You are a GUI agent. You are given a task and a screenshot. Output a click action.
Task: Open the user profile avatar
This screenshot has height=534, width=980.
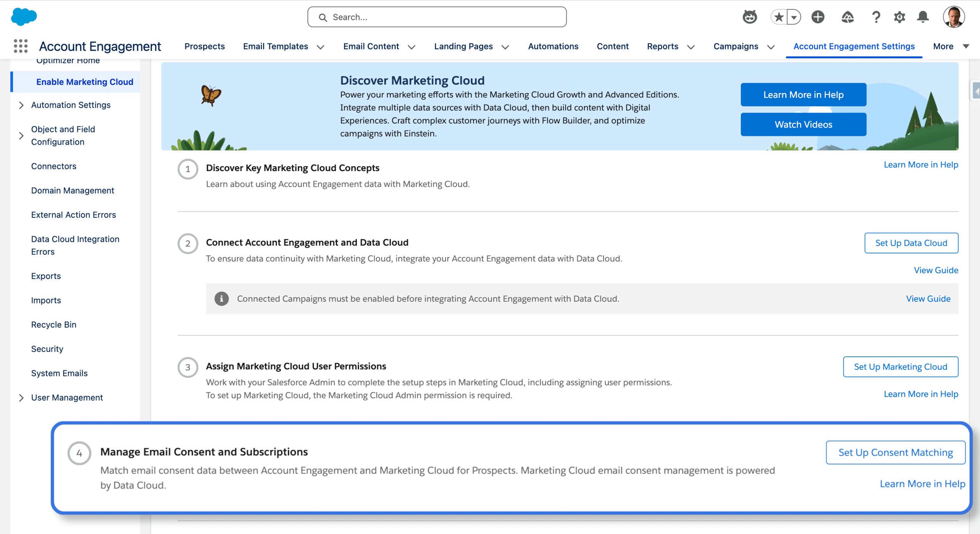tap(953, 17)
